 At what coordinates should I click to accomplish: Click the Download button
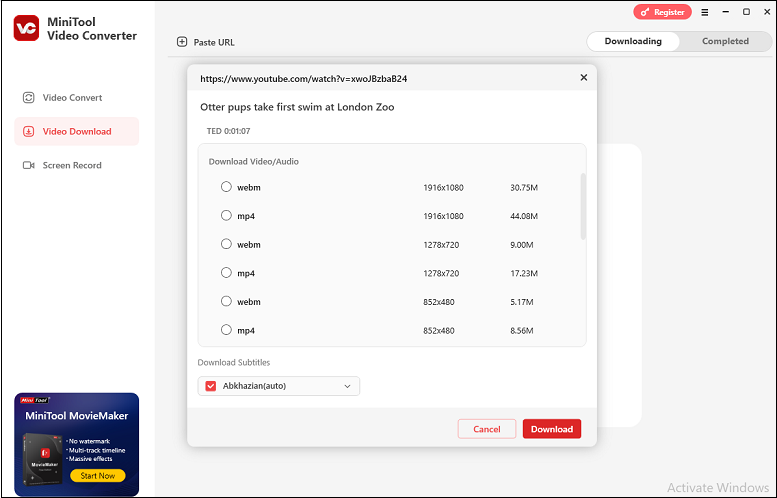pyautogui.click(x=552, y=429)
